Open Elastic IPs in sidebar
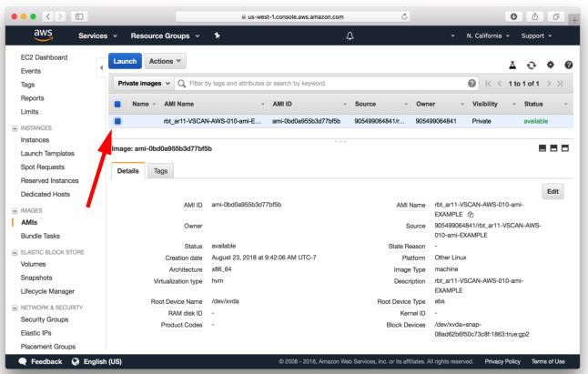This screenshot has height=374, width=588. (x=36, y=333)
